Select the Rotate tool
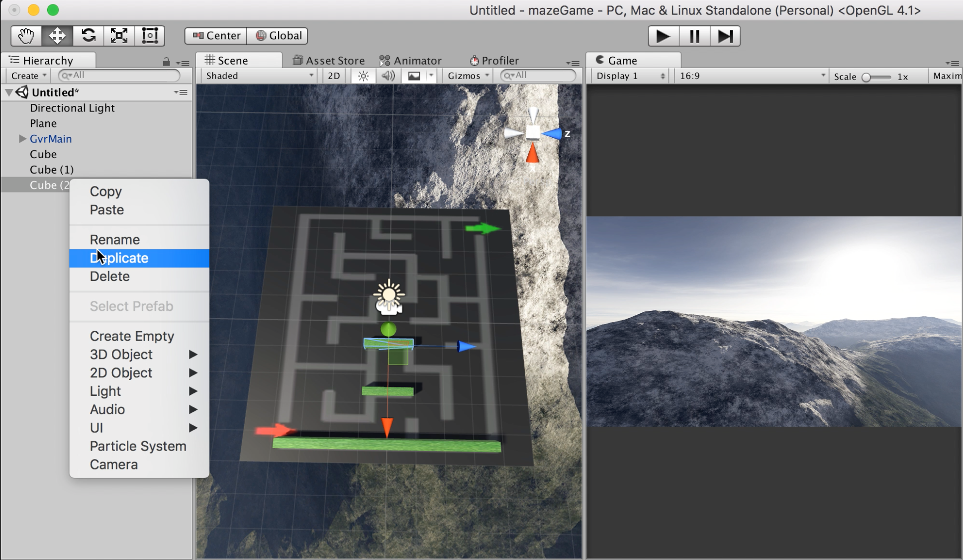 pos(88,36)
